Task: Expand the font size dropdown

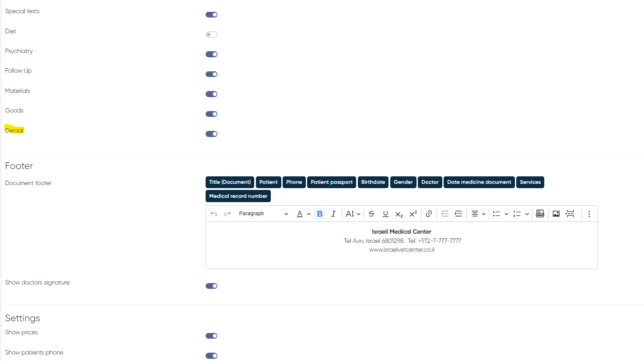Action: click(x=353, y=214)
